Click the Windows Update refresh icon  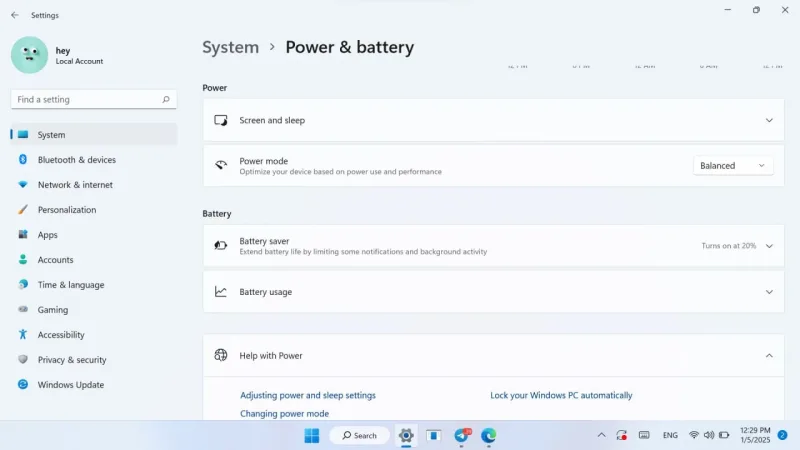point(23,385)
